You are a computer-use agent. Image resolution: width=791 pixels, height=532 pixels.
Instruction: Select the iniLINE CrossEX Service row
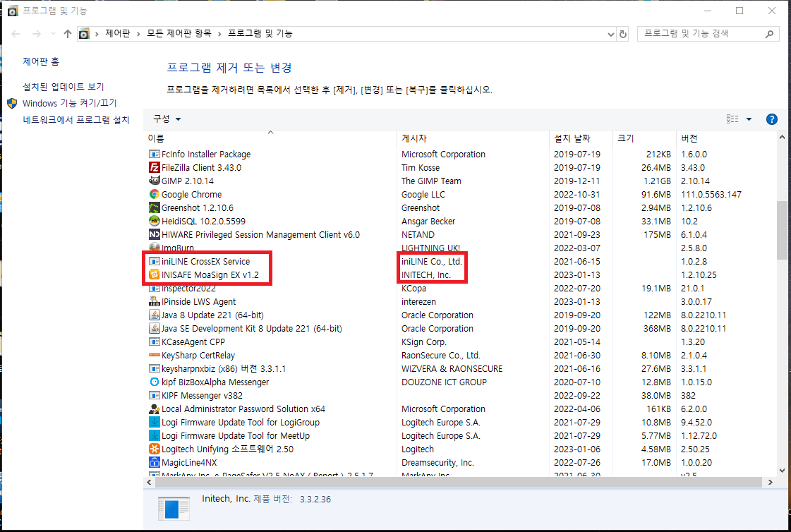(461, 261)
